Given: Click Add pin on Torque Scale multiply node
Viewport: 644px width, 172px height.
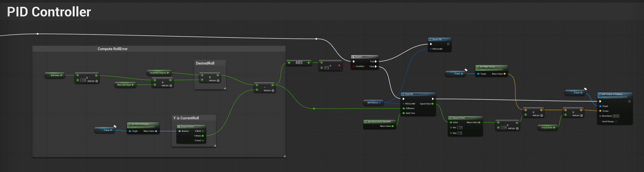Looking at the screenshot, I should (578, 116).
